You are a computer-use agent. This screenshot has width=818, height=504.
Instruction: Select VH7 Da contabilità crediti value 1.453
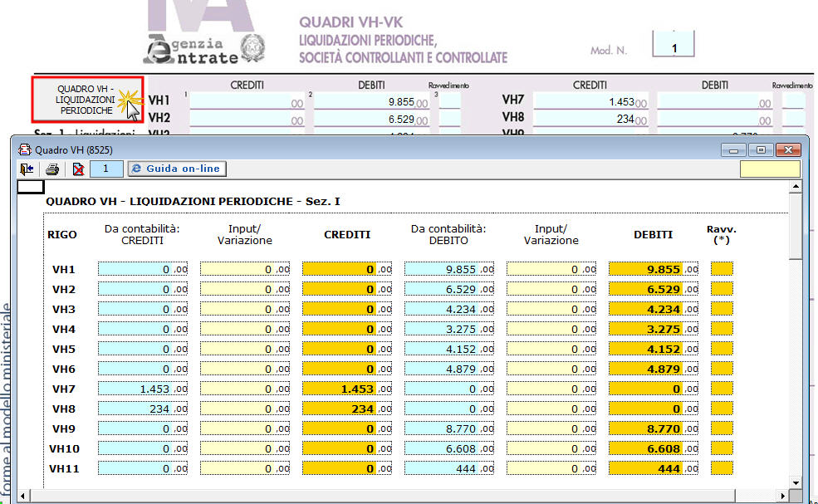(x=142, y=389)
